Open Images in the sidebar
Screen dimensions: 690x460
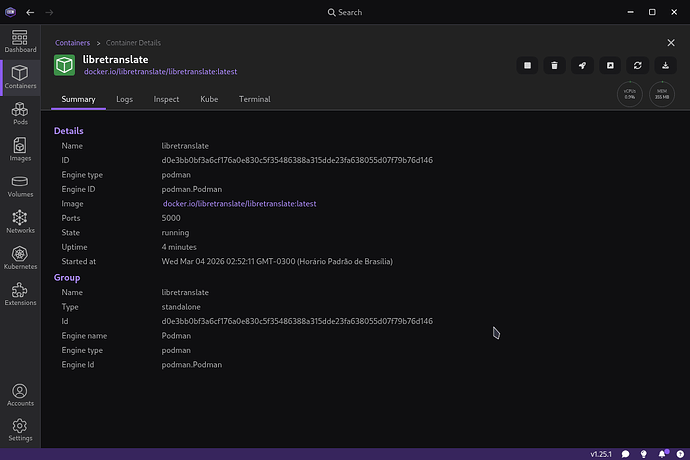20,150
